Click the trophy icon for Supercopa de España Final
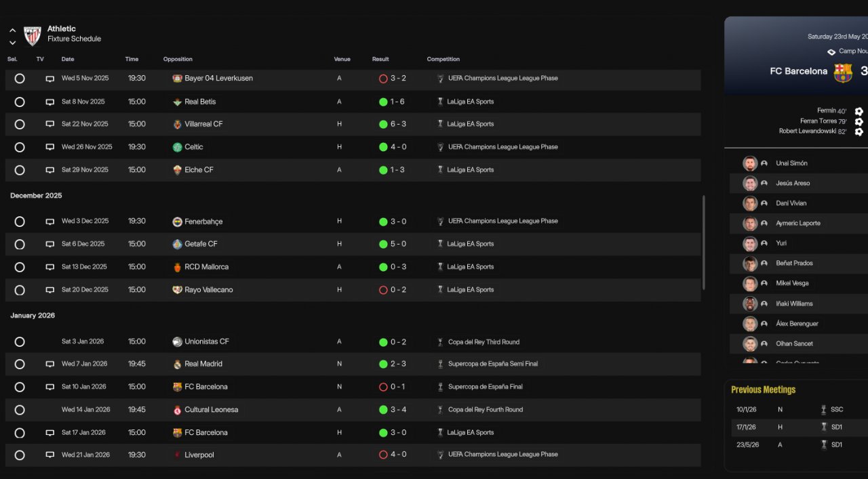 pos(440,387)
